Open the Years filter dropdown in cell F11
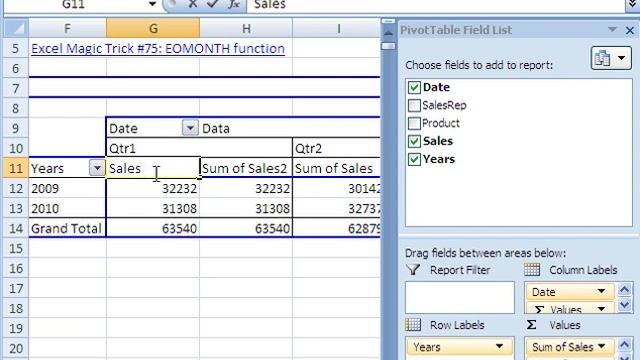The image size is (640, 360). (97, 168)
